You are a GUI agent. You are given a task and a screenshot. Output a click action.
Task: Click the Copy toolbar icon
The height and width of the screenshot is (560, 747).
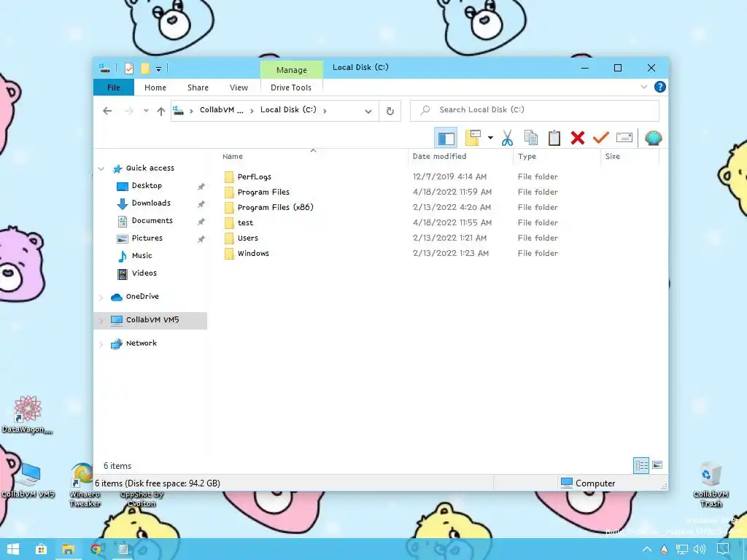531,138
